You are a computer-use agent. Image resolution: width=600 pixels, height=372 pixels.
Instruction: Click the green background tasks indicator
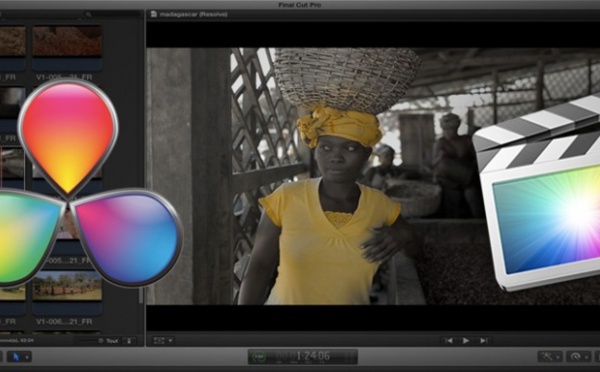pyautogui.click(x=259, y=357)
